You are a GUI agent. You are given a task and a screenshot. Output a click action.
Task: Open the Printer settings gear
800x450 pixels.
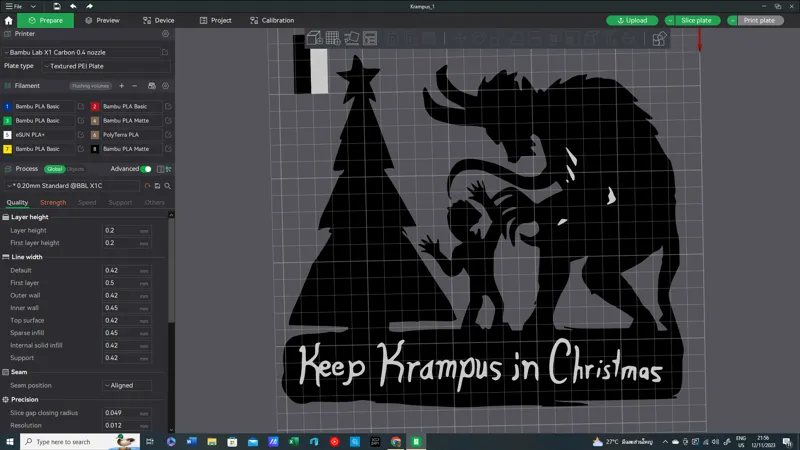(165, 34)
